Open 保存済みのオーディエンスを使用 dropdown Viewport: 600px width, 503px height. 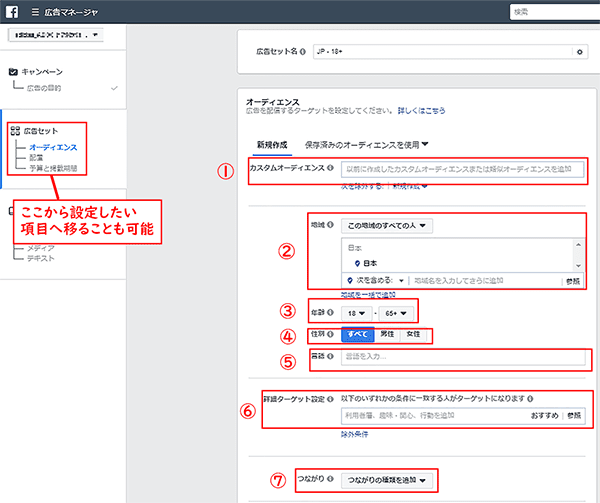tap(366, 145)
